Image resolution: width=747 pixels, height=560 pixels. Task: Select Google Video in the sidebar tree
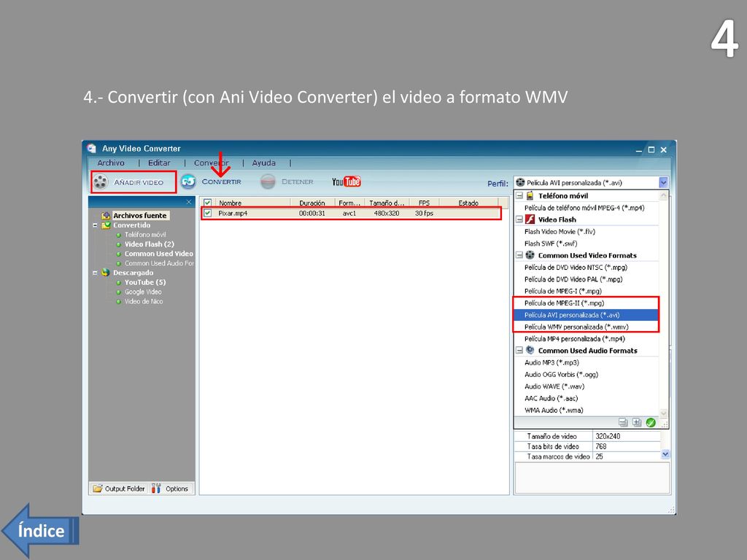pos(143,292)
